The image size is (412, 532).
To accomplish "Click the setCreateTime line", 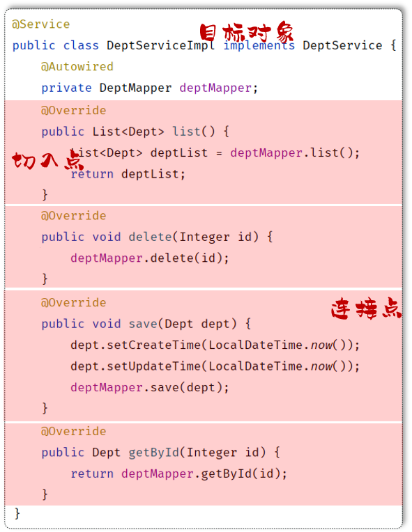I will (215, 345).
